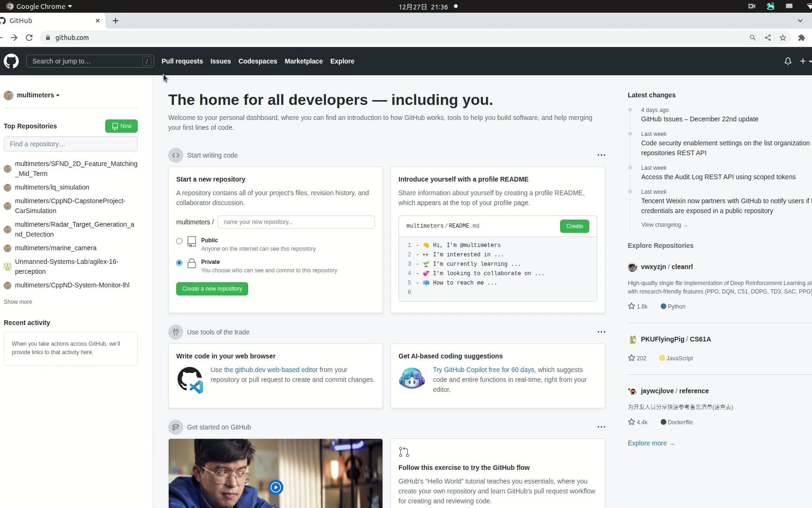Open the Google Chrome application menu
This screenshot has width=812, height=508.
pos(39,7)
